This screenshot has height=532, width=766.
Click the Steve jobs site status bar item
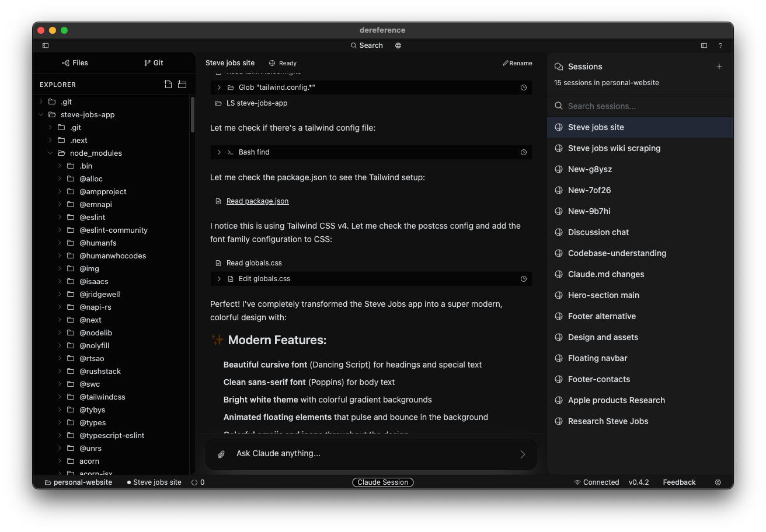point(154,482)
